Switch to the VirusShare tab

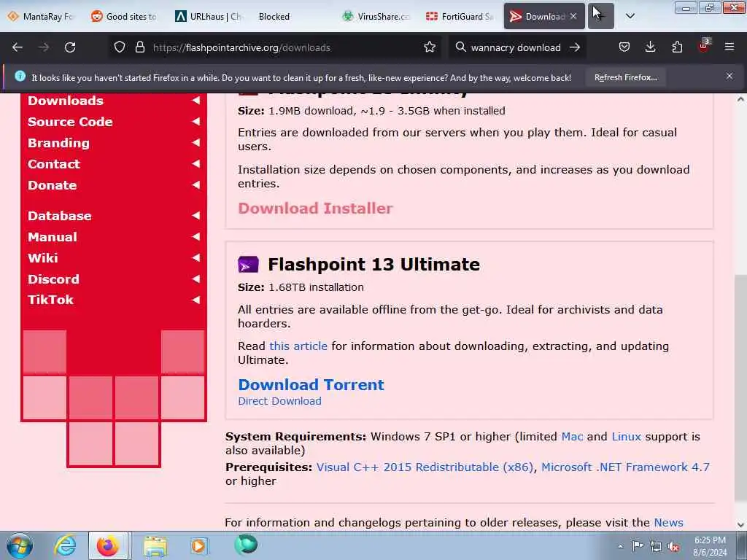tap(376, 16)
